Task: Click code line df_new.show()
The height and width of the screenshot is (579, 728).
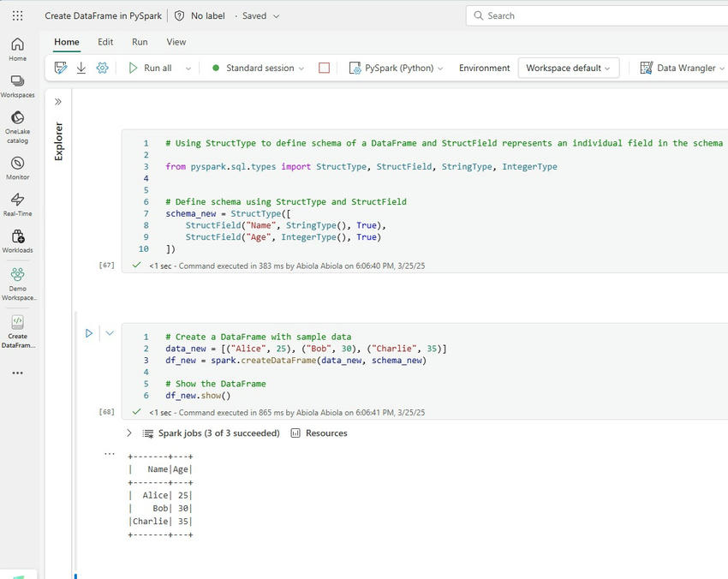Action: coord(198,396)
